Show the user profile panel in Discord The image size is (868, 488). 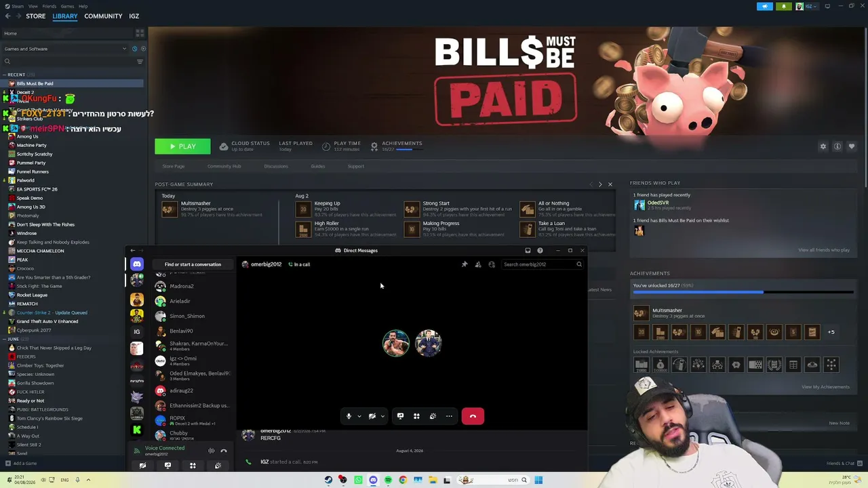pyautogui.click(x=492, y=264)
